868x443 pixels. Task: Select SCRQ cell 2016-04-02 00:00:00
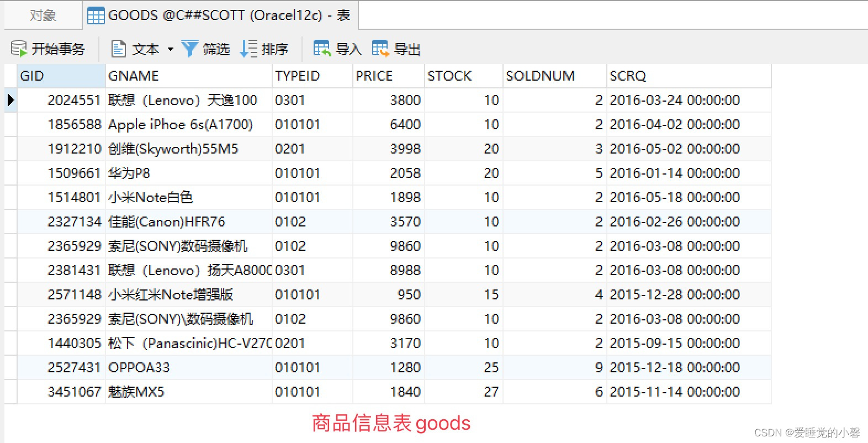(689, 124)
